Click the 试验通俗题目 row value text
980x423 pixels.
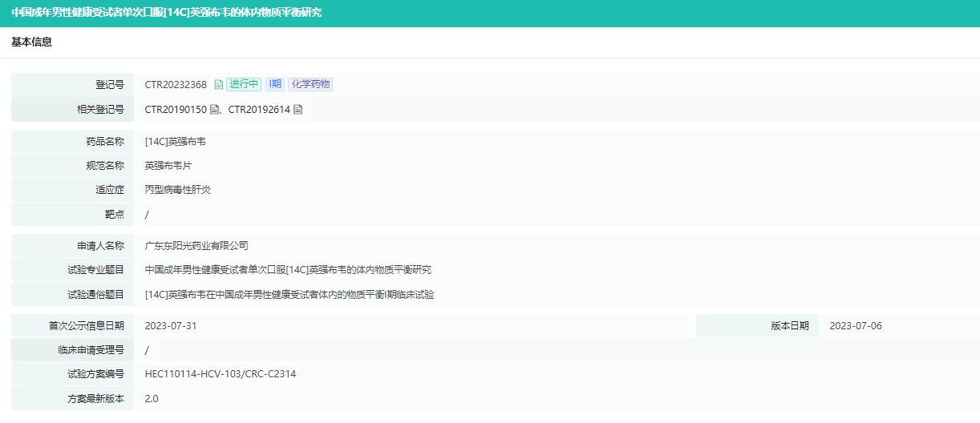[289, 295]
